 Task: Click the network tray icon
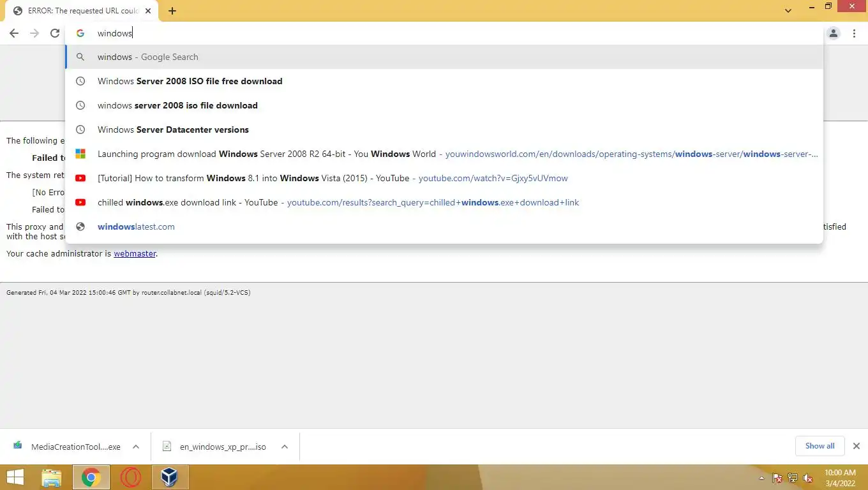[x=793, y=478]
